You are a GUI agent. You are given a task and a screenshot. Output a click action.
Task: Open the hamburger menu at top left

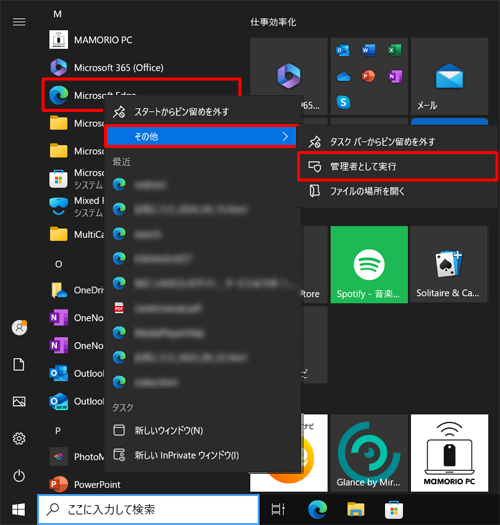click(x=19, y=22)
